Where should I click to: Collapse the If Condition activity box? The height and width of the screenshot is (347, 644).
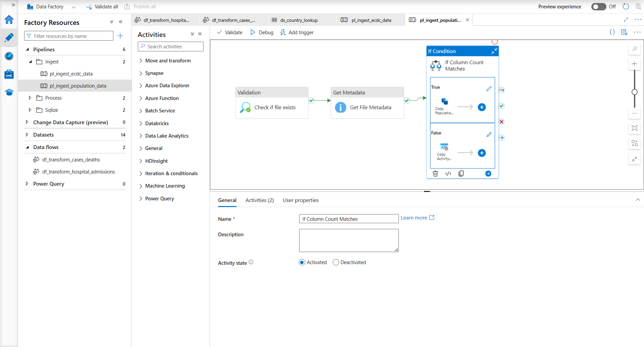494,51
